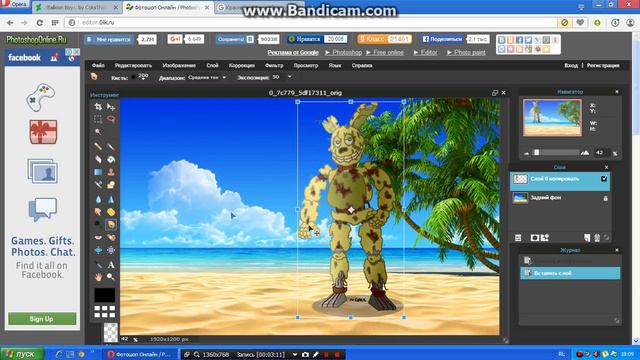
Task: Select the Paint Bucket tool
Action: (x=111, y=159)
